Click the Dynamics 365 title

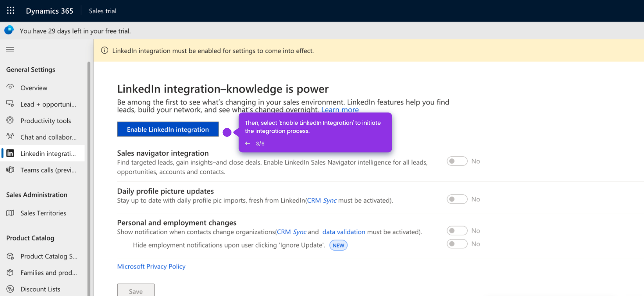click(50, 11)
